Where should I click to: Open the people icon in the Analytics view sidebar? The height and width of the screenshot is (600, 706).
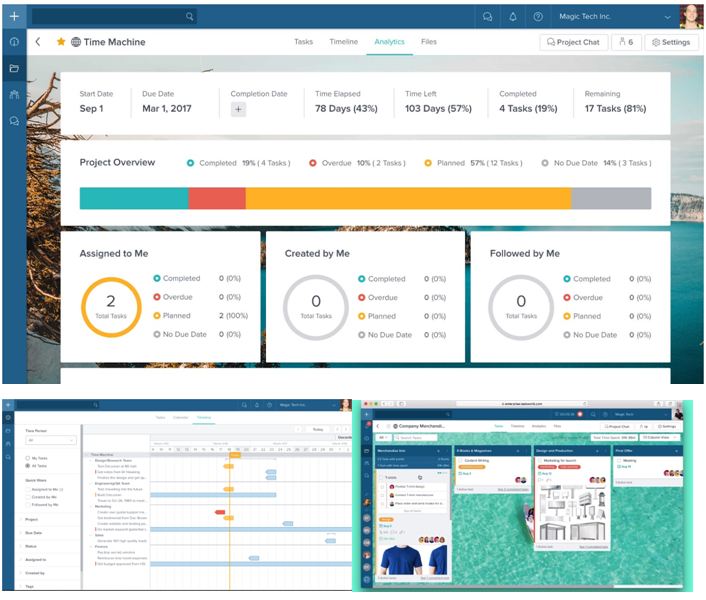[14, 95]
